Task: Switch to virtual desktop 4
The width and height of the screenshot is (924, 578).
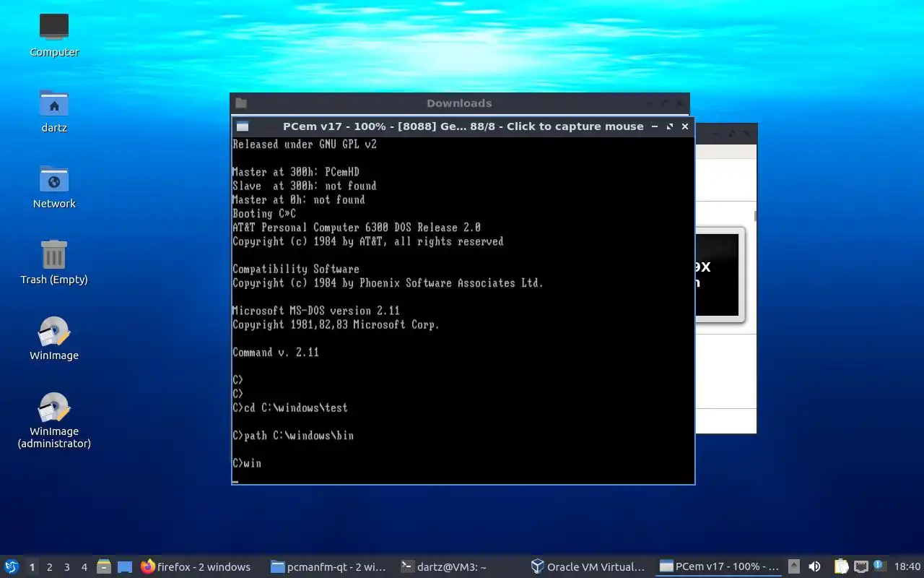Action: click(x=84, y=567)
